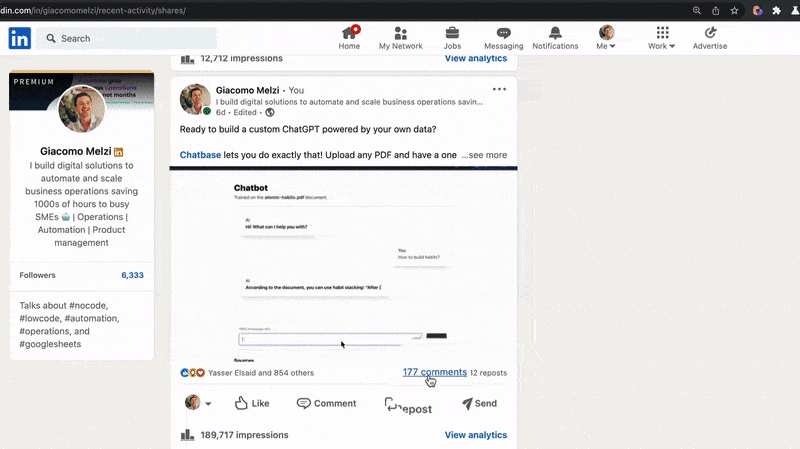This screenshot has width=800, height=449.
Task: Repost the Chatbase post
Action: 408,406
